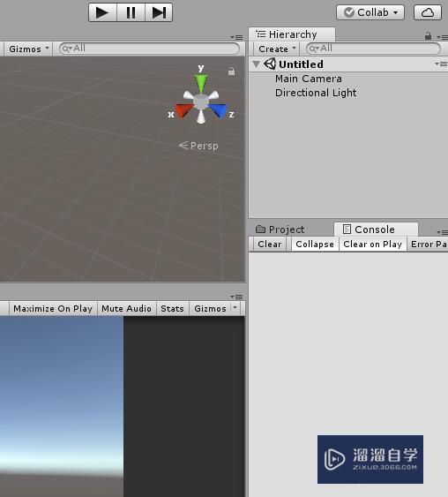
Task: Collapse the Untitled scene triangle
Action: tap(256, 64)
